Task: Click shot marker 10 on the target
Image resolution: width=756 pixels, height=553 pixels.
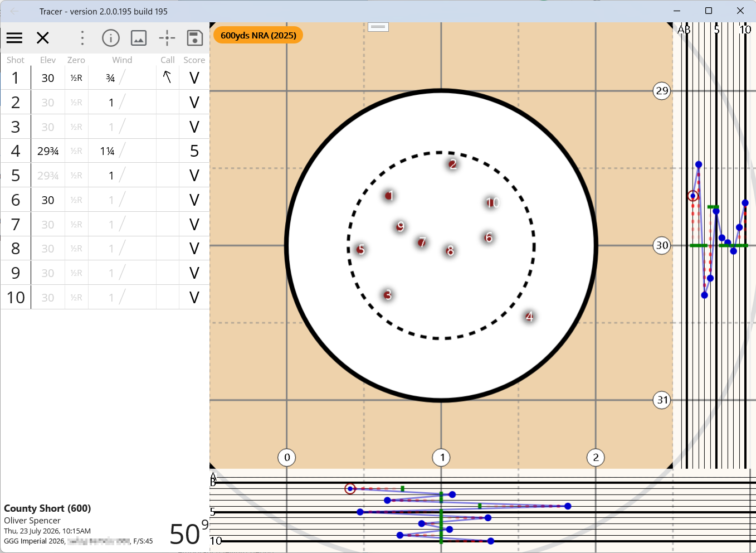Action: [x=492, y=202]
